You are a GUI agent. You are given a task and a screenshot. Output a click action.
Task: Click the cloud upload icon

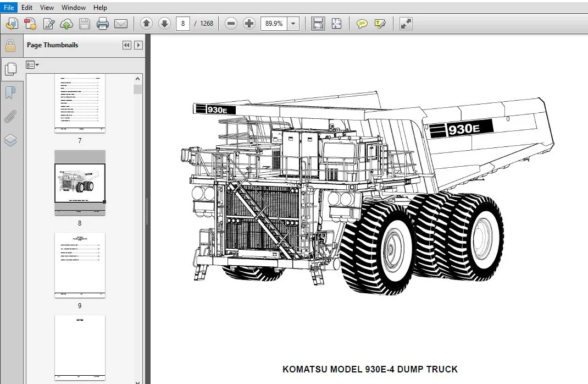click(x=66, y=24)
